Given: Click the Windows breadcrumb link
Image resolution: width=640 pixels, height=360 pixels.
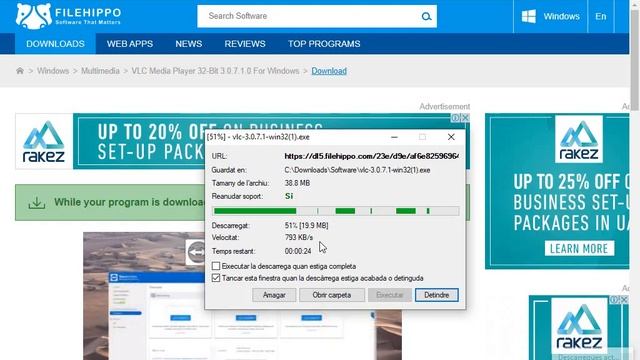Looking at the screenshot, I should coord(53,71).
